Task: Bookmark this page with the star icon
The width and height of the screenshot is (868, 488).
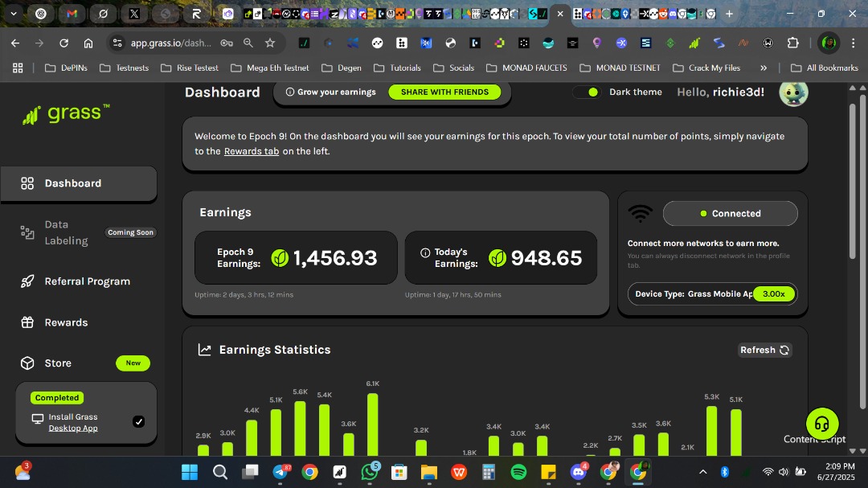Action: click(270, 43)
